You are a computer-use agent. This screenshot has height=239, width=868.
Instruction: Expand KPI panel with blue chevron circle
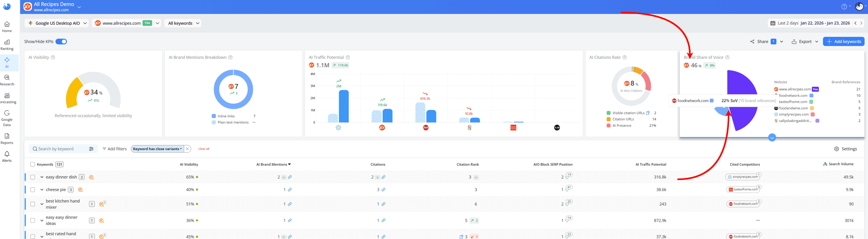click(772, 137)
